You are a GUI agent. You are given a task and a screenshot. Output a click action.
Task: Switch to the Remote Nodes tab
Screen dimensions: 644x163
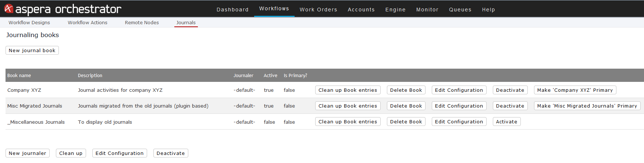(142, 22)
